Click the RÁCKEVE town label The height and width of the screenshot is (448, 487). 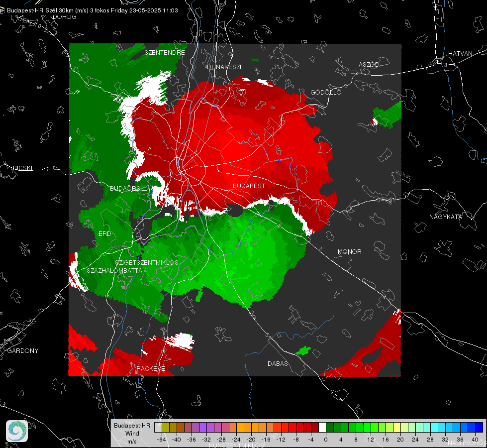coord(151,369)
